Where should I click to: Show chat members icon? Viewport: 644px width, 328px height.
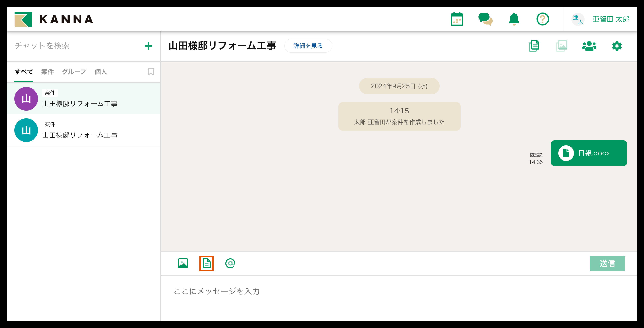[x=589, y=46]
